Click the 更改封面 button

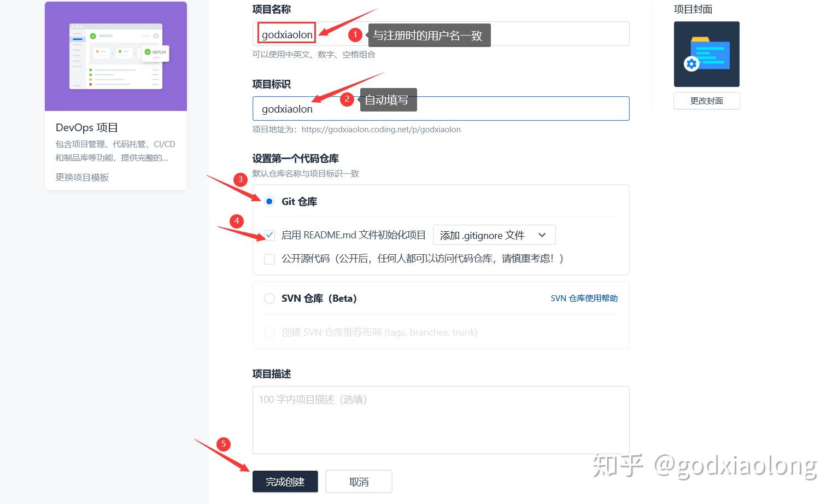[706, 101]
